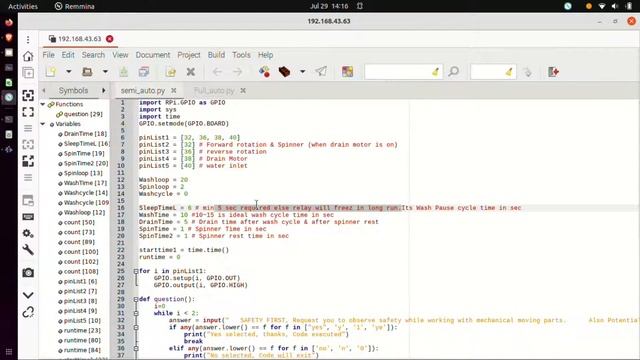Click the Activities button in the top bar

coord(23,6)
